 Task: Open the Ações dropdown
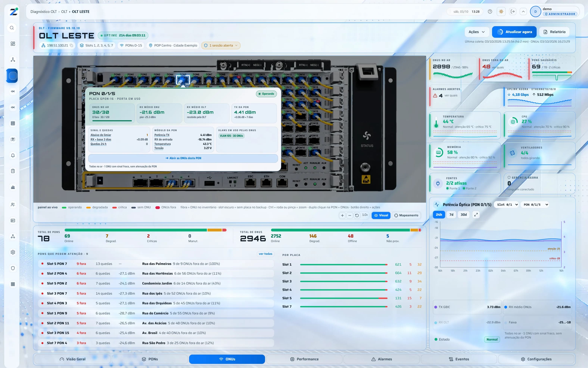pyautogui.click(x=477, y=32)
